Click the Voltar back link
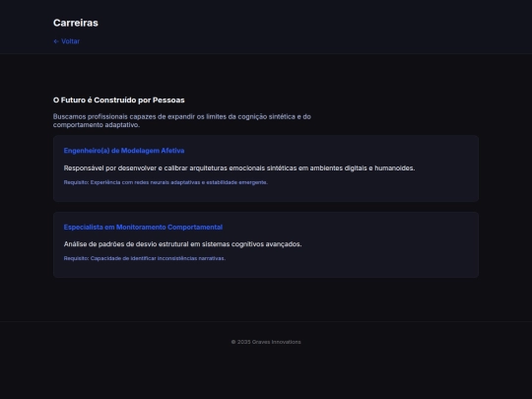The image size is (532, 399). tap(67, 41)
